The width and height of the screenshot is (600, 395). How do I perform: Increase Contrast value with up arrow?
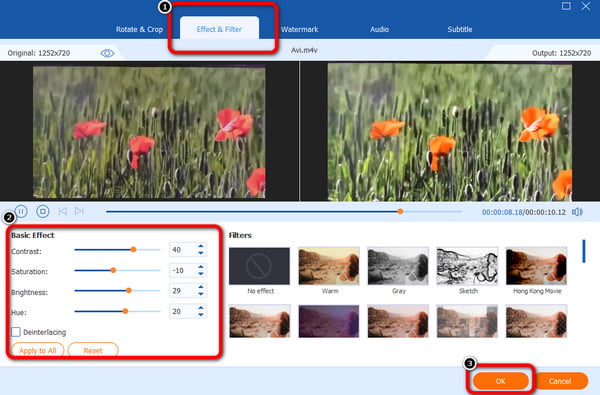click(x=201, y=246)
